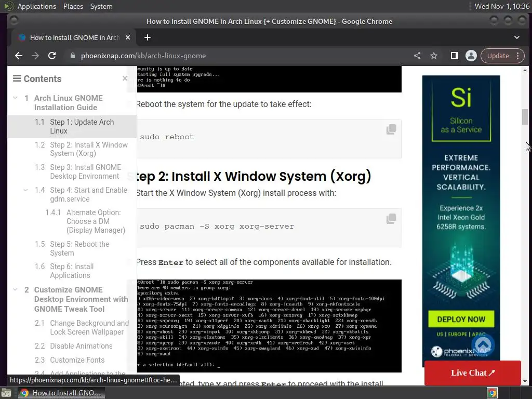Collapse Step 4 gdm.service subsection

25,190
